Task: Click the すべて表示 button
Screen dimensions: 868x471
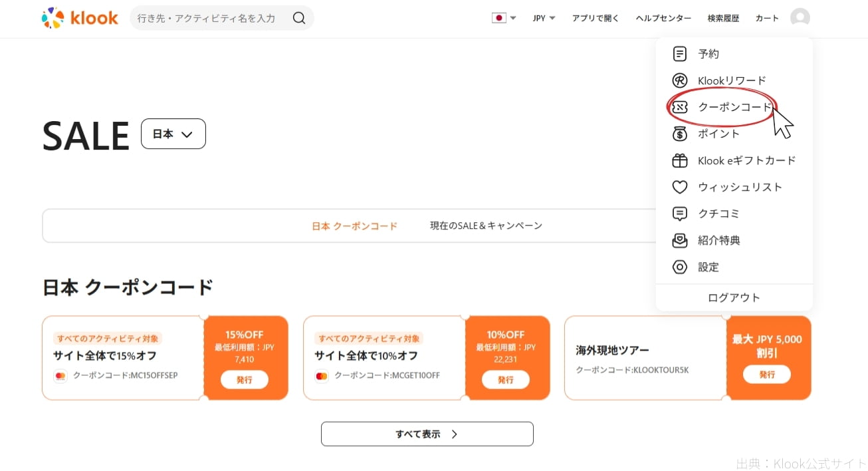Action: tap(427, 434)
